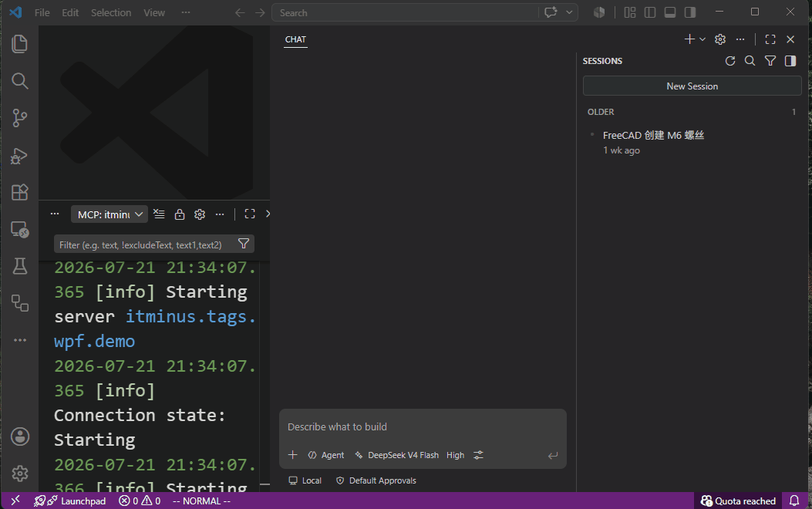Click the output Filter text field
Viewport: 812px width, 509px height.
pyautogui.click(x=144, y=244)
